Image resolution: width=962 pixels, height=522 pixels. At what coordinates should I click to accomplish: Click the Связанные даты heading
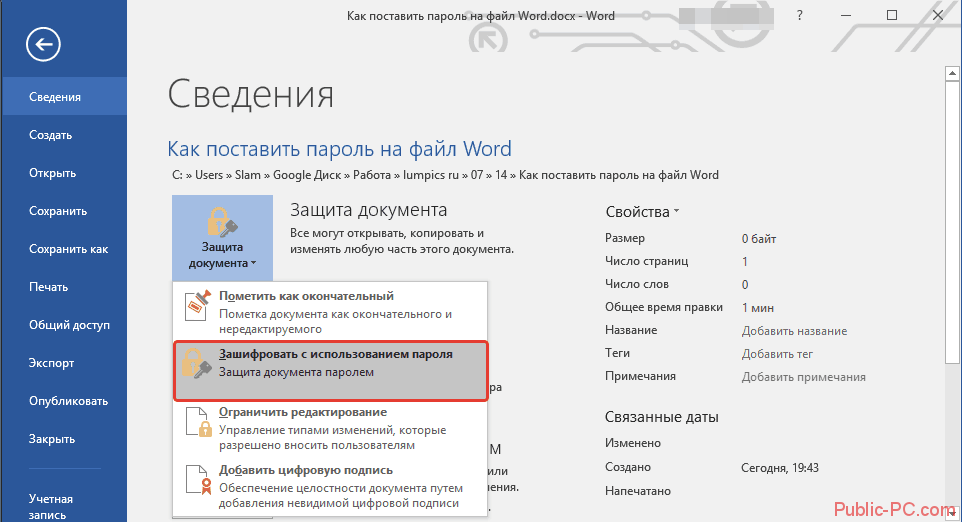click(x=661, y=417)
